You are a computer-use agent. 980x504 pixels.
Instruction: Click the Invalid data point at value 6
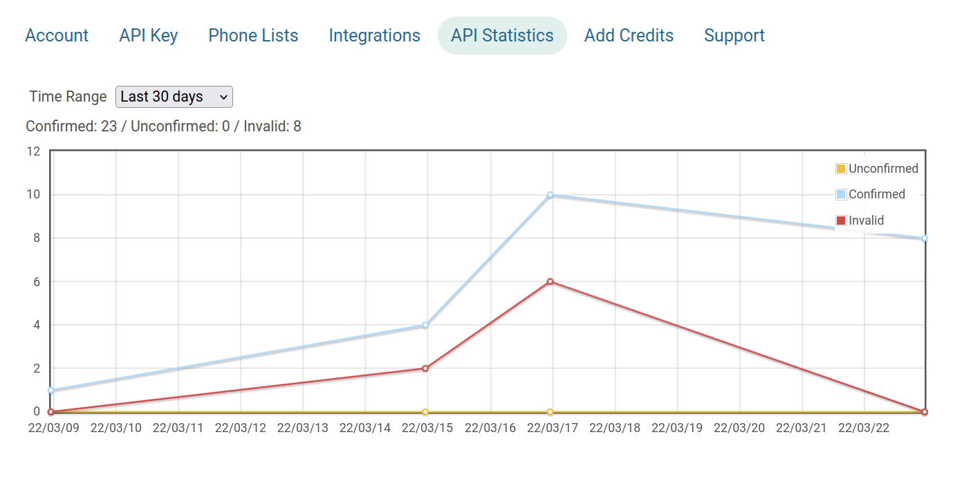click(551, 281)
